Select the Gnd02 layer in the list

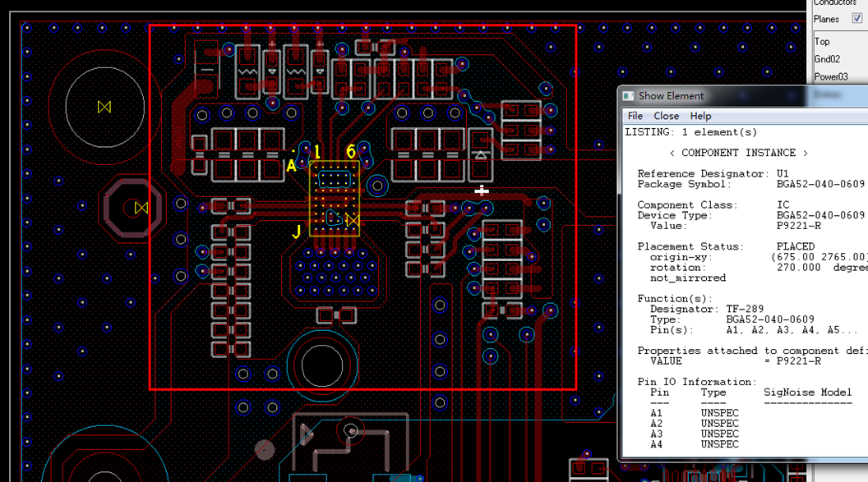827,59
